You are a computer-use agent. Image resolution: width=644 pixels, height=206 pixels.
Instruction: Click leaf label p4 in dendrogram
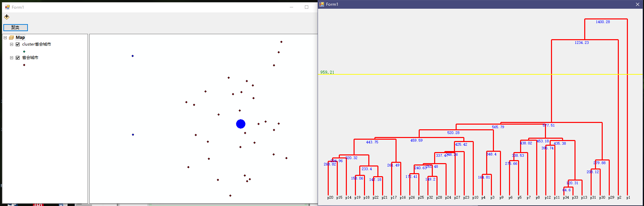(483, 197)
